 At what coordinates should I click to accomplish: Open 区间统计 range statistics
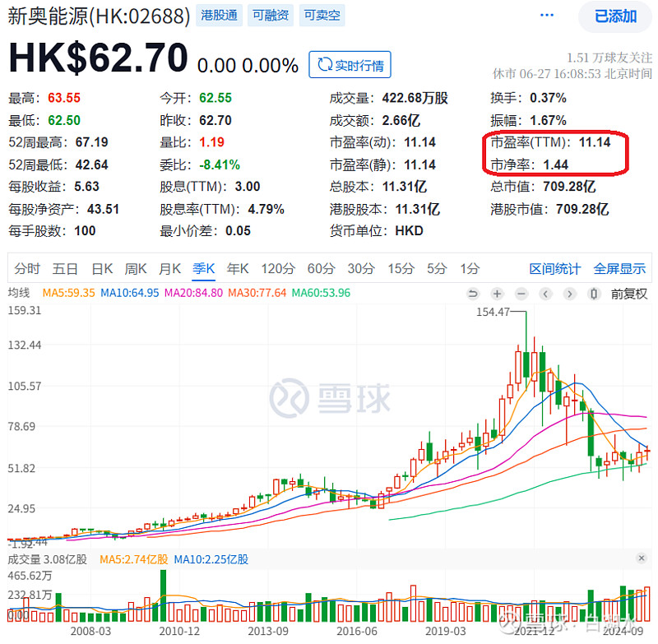(x=554, y=269)
